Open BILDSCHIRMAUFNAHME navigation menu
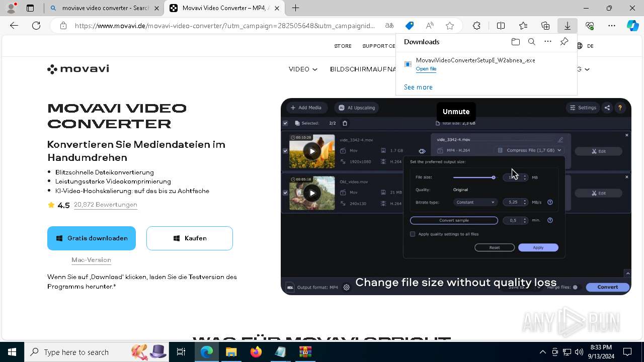The image size is (644, 362). pyautogui.click(x=363, y=69)
